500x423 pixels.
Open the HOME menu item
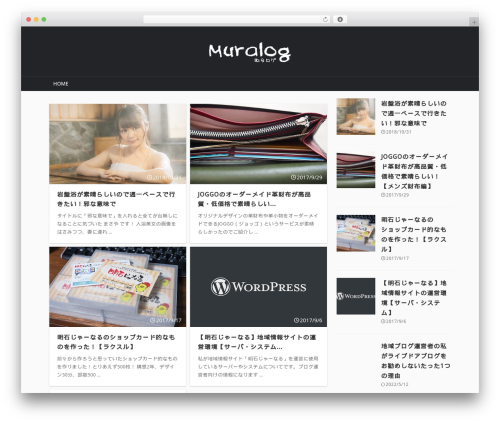pyautogui.click(x=60, y=84)
